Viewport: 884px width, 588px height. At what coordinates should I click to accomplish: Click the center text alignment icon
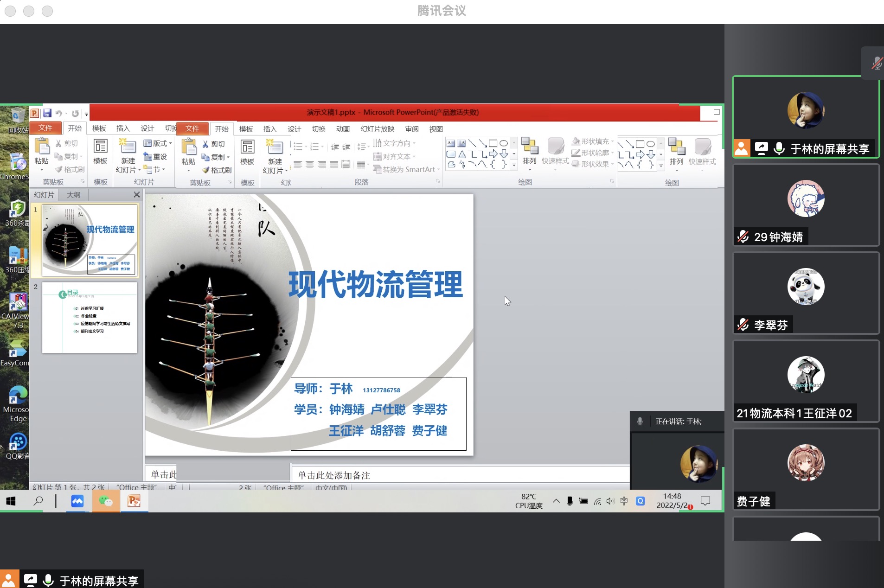tap(309, 165)
